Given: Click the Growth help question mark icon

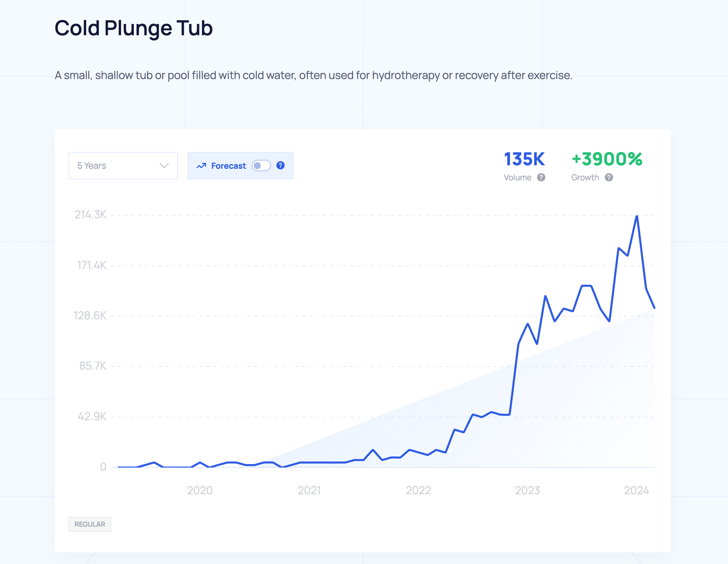Looking at the screenshot, I should [x=609, y=177].
